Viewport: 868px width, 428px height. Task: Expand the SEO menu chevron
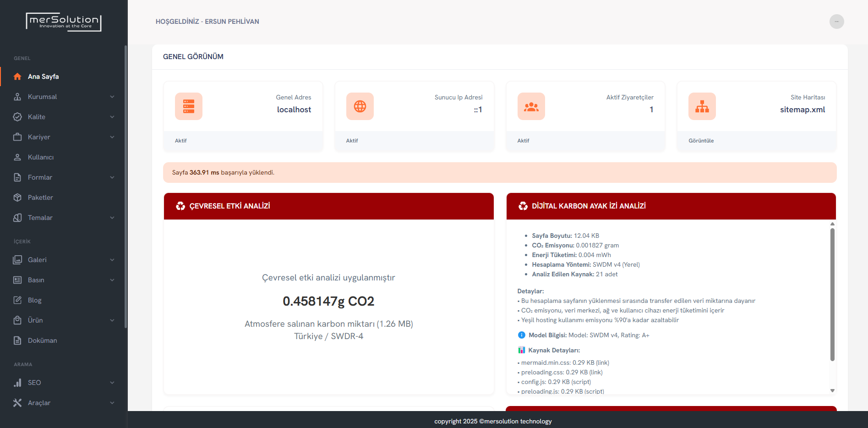pyautogui.click(x=112, y=383)
